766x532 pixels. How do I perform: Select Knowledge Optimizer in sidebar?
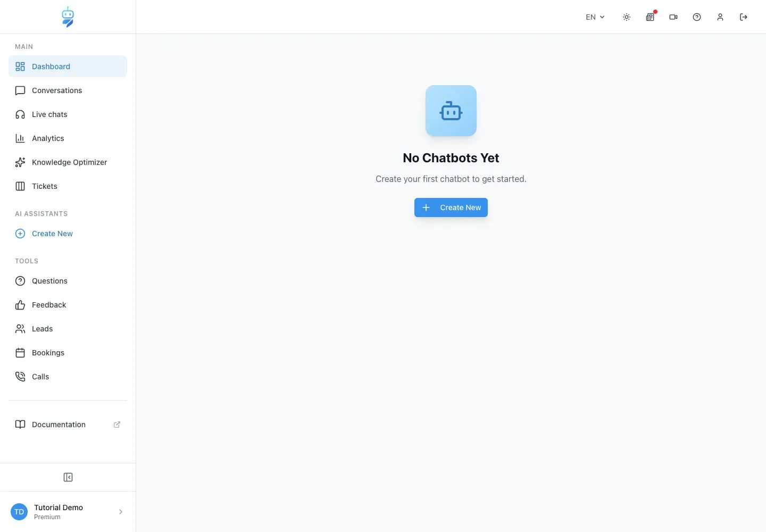68,162
